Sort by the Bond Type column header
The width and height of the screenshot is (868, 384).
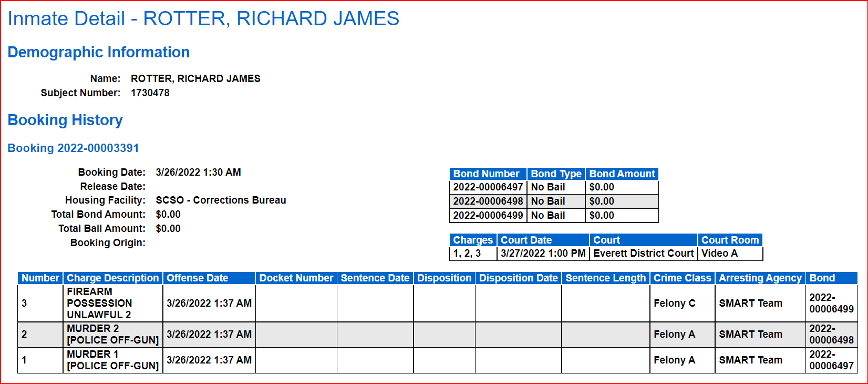point(556,174)
